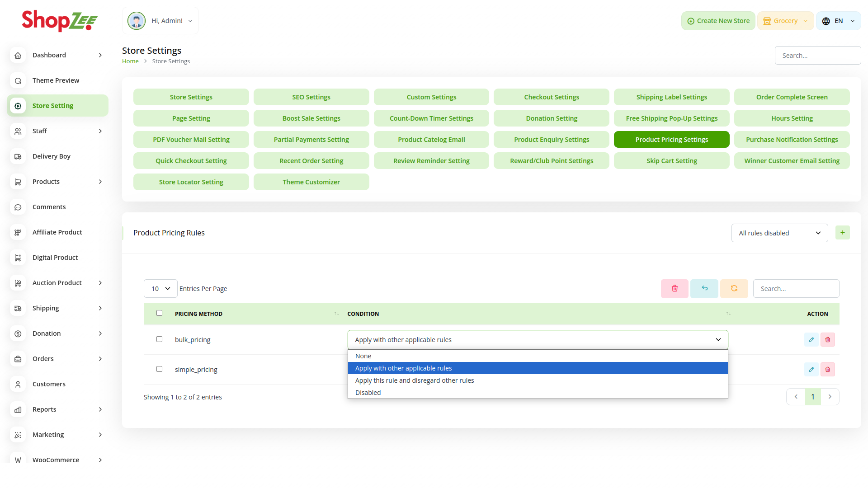
Task: Select Apply this rule and disregard other rules
Action: pos(415,380)
